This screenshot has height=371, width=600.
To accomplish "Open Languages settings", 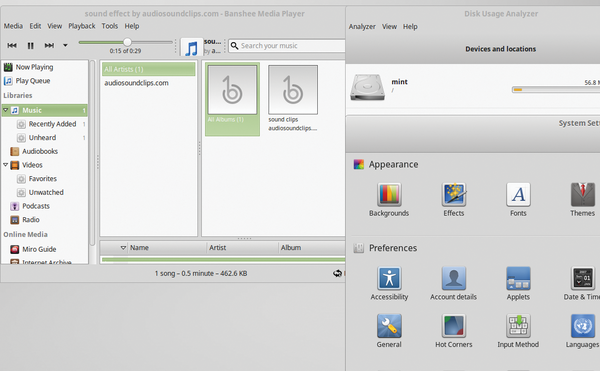I will tap(582, 331).
